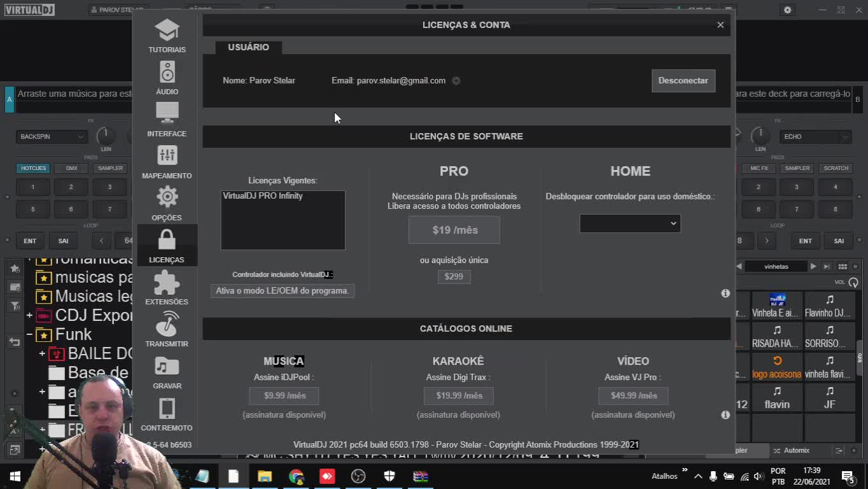Adjust right deck effect LEN knob

760,136
